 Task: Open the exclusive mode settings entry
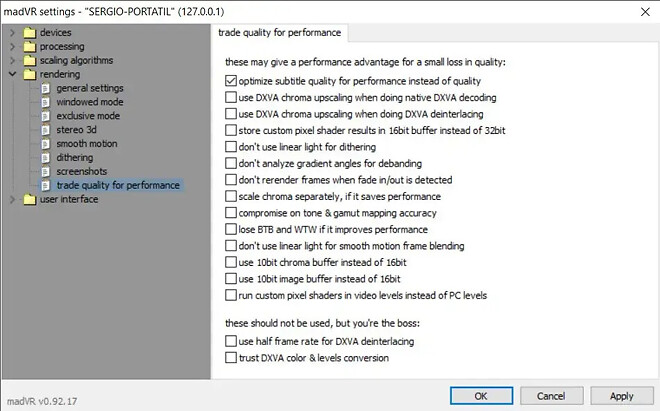click(88, 116)
